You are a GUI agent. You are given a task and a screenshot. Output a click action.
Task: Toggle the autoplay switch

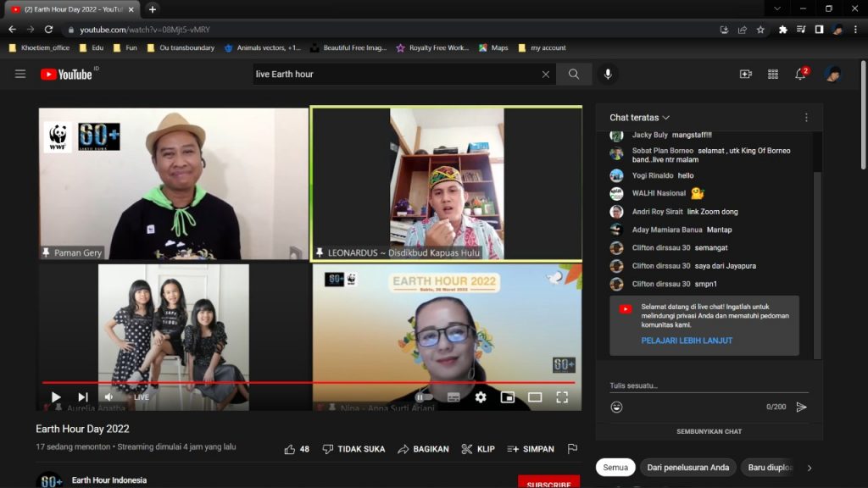point(423,396)
